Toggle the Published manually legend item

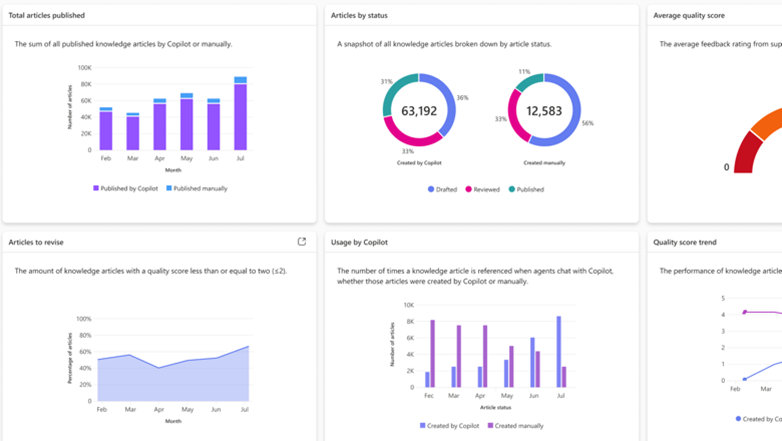197,188
